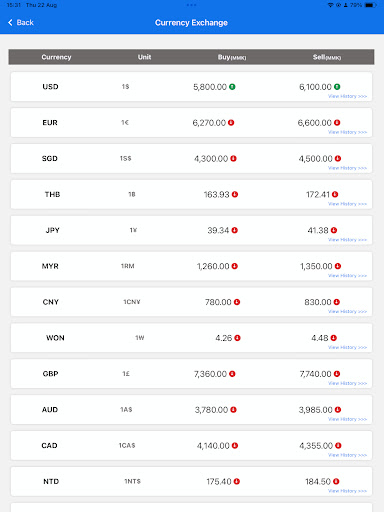Image resolution: width=384 pixels, height=512 pixels.
Task: Click the Buy column header
Action: [x=232, y=57]
